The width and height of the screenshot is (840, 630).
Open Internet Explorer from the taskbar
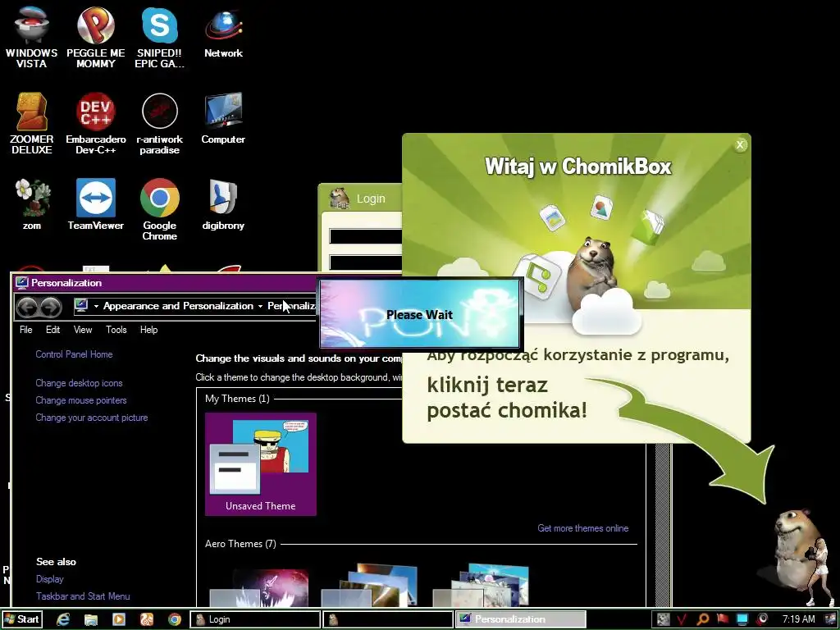tap(63, 619)
